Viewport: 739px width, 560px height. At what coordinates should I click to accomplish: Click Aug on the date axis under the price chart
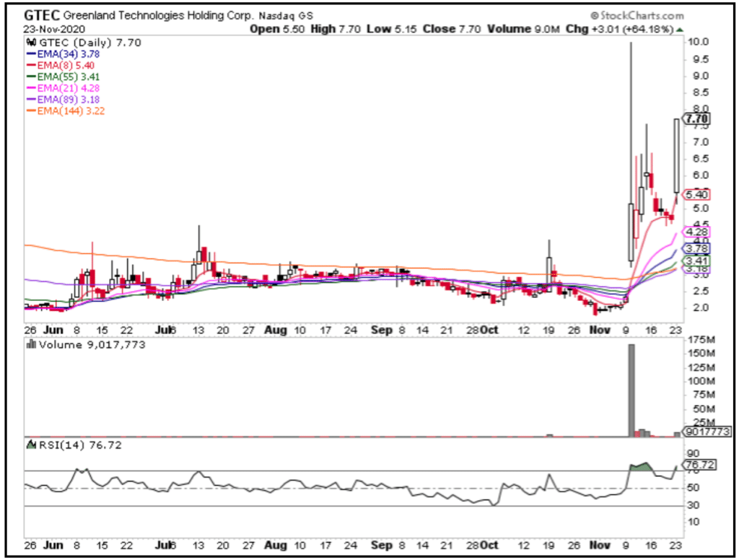pos(276,330)
